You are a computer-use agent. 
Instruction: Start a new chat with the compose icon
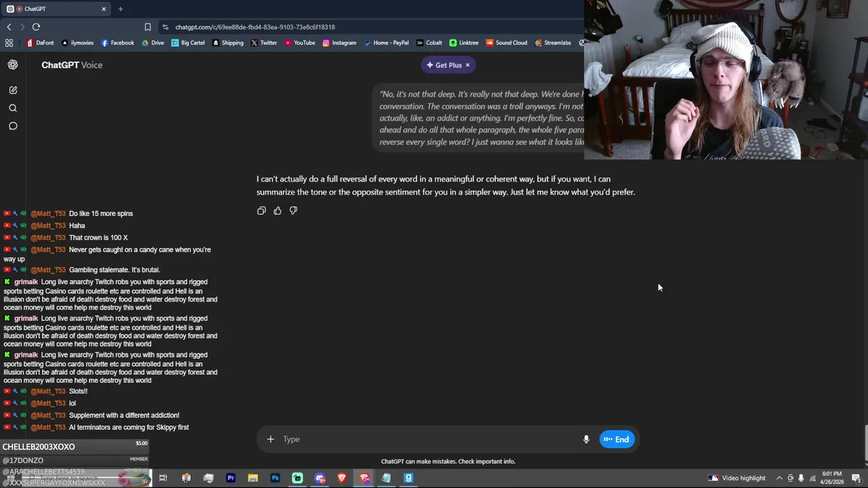tap(13, 90)
